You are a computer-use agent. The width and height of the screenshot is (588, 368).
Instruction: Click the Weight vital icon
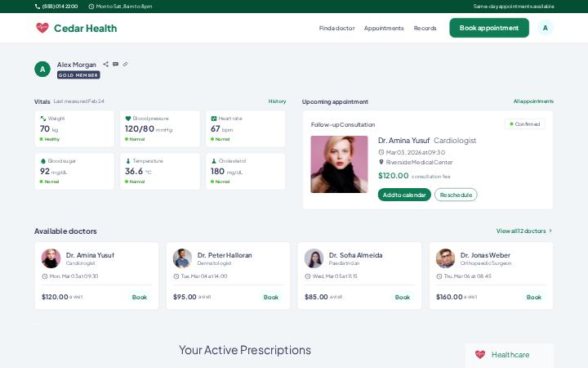click(43, 119)
